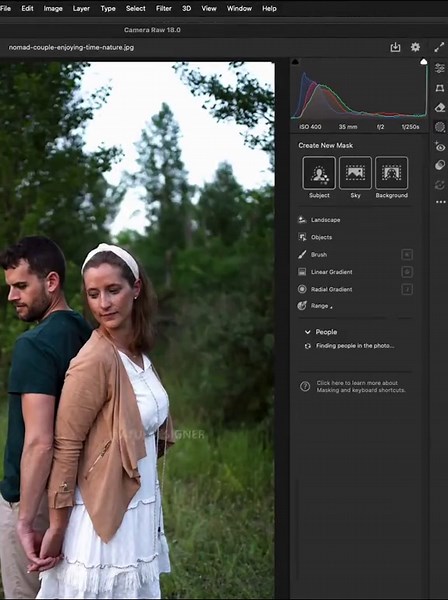Toggle highlight clipping warning triangle
This screenshot has height=600, width=448.
point(423,61)
